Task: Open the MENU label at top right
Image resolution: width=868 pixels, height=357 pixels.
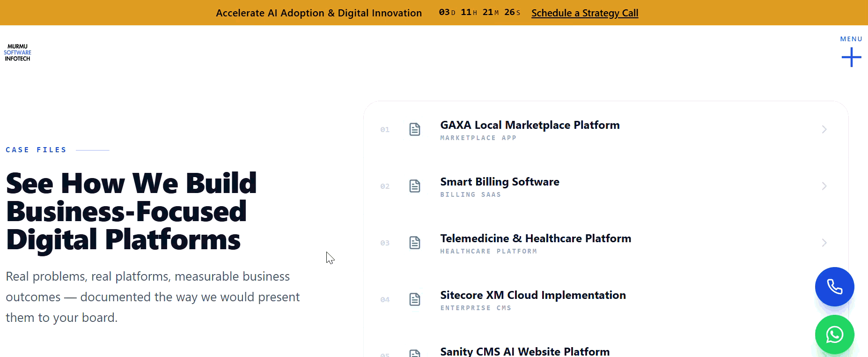Action: coord(851,39)
